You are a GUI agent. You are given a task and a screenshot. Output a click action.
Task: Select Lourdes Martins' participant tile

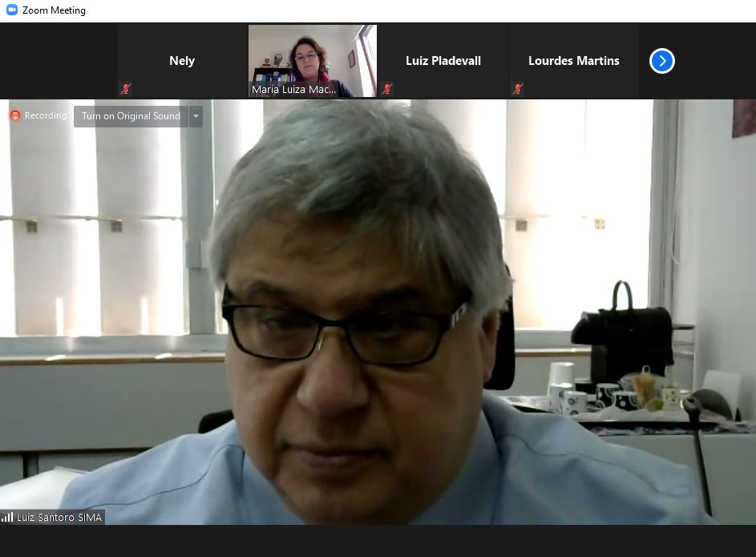pyautogui.click(x=573, y=61)
